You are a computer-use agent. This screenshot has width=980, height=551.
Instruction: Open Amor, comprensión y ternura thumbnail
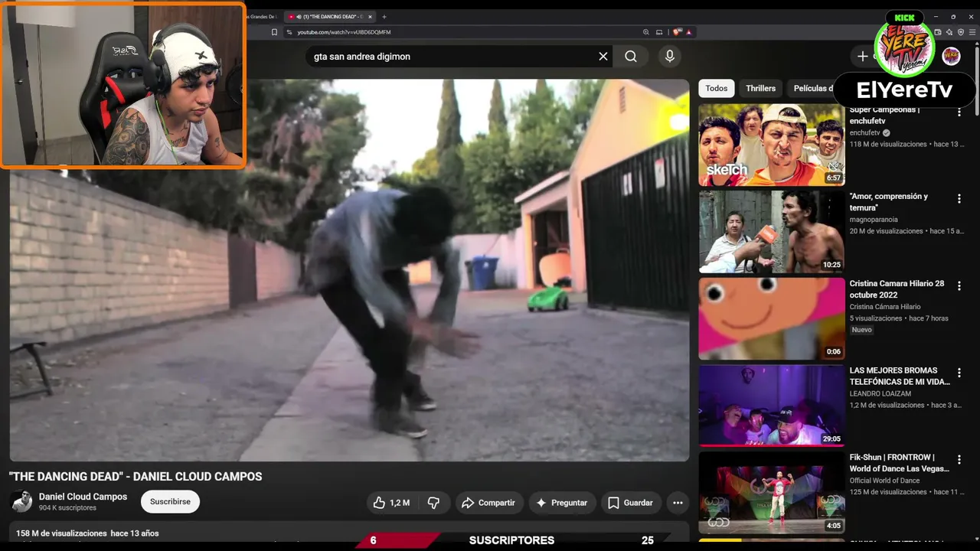[x=772, y=232]
